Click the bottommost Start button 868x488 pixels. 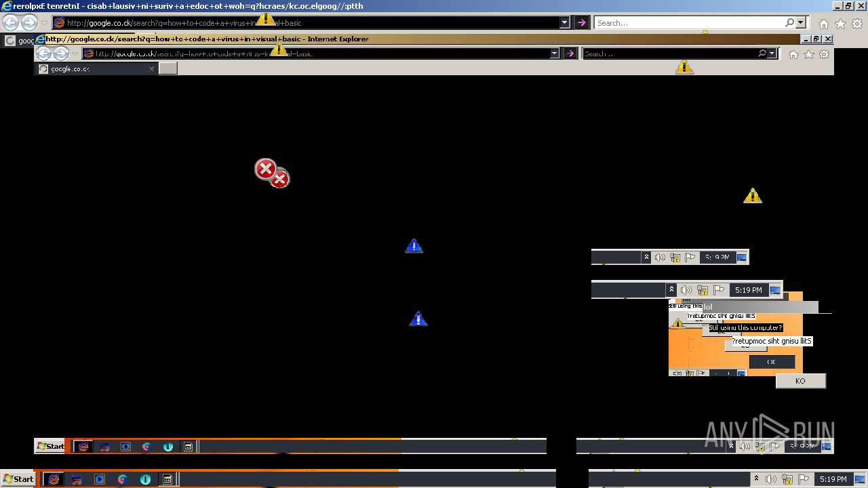coord(18,479)
